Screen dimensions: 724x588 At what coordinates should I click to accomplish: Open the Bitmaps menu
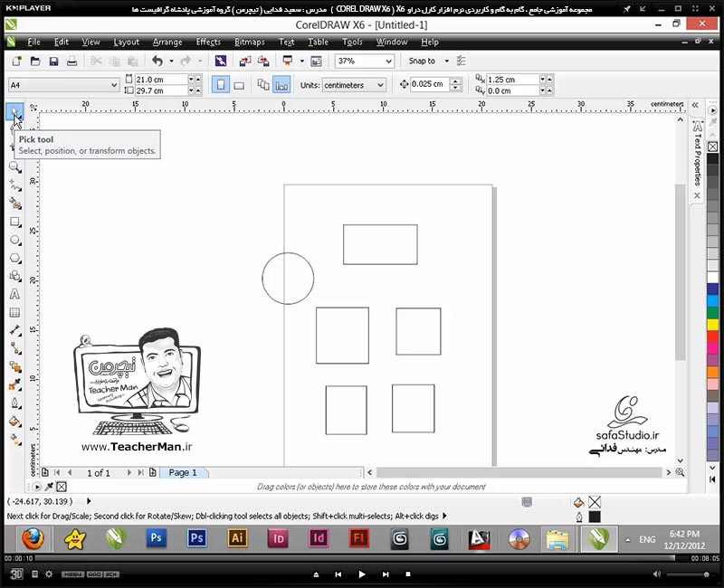[x=250, y=42]
